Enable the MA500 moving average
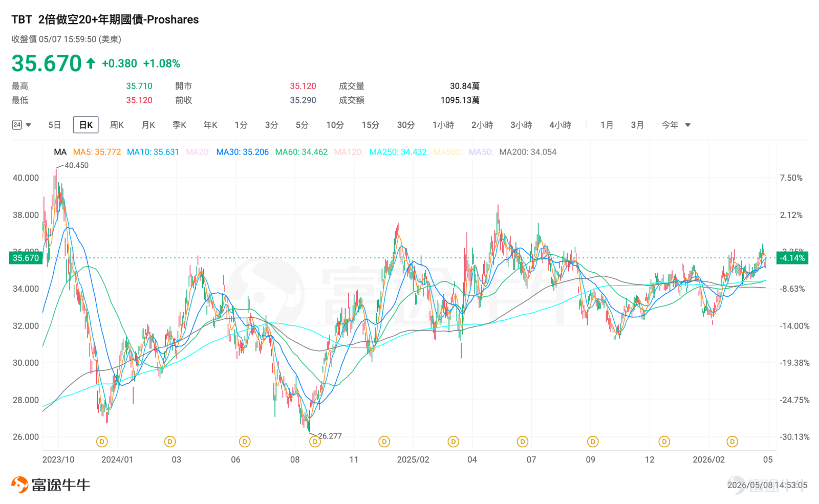 coord(448,152)
